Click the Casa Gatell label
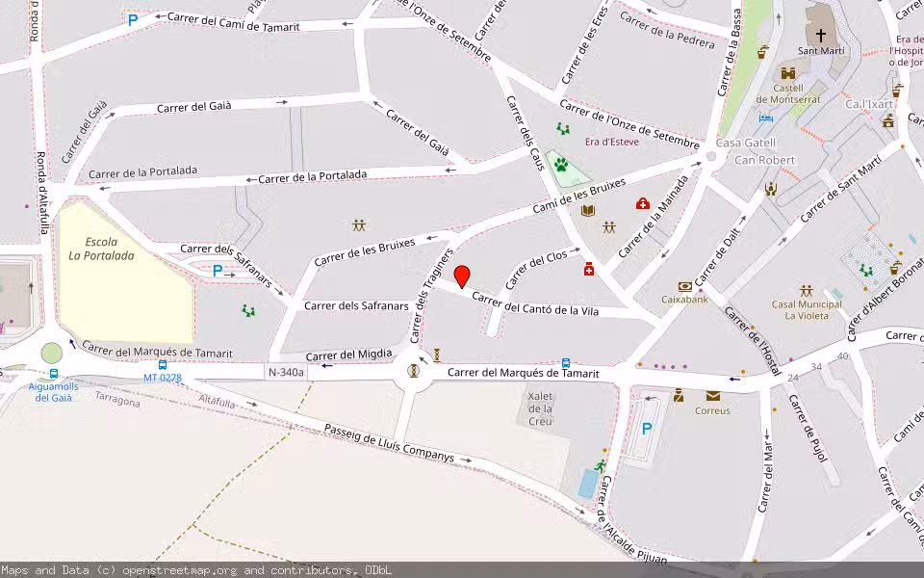 tap(745, 143)
